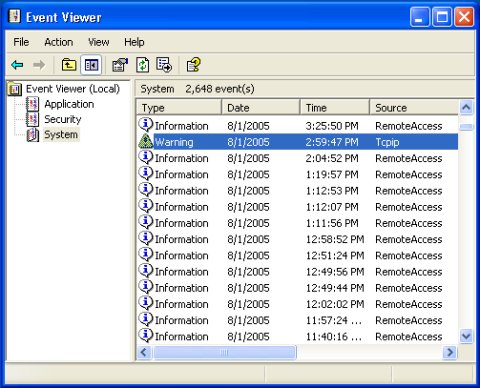The image size is (480, 388).
Task: Click the '11:40:16 ...' time cell
Action: click(x=334, y=337)
